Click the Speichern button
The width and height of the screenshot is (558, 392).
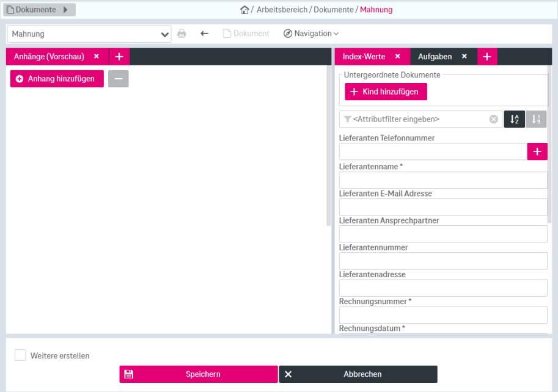[199, 374]
